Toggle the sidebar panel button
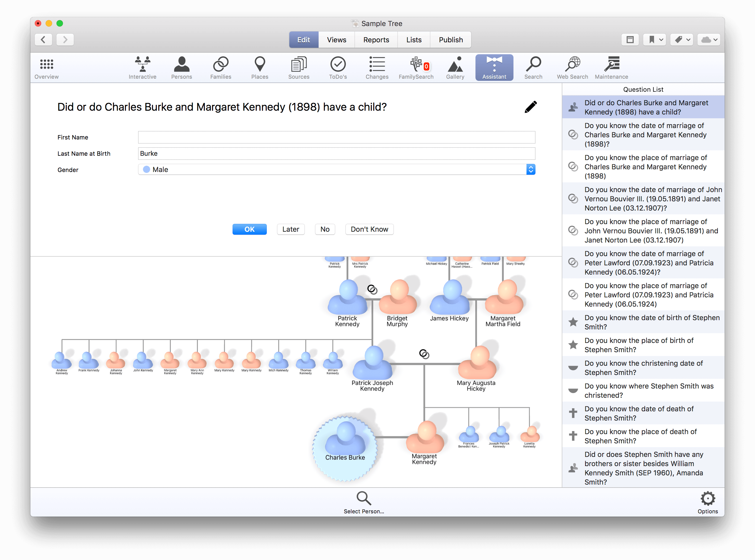The height and width of the screenshot is (560, 755). point(630,40)
